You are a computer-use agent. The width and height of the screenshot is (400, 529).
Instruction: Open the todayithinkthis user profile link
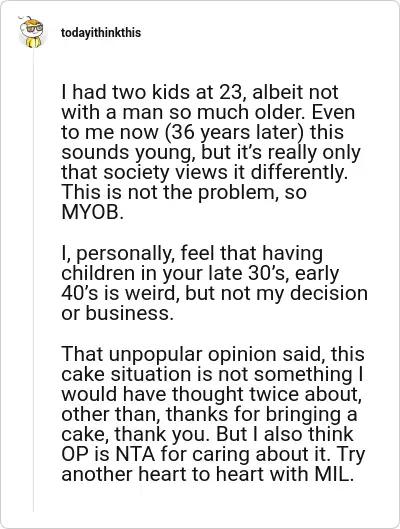coord(101,33)
